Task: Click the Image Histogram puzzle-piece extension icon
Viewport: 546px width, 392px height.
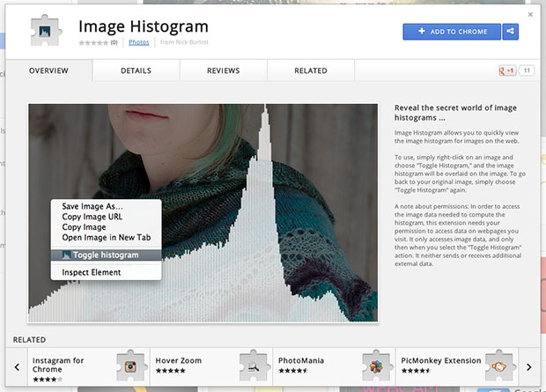Action: pyautogui.click(x=46, y=31)
